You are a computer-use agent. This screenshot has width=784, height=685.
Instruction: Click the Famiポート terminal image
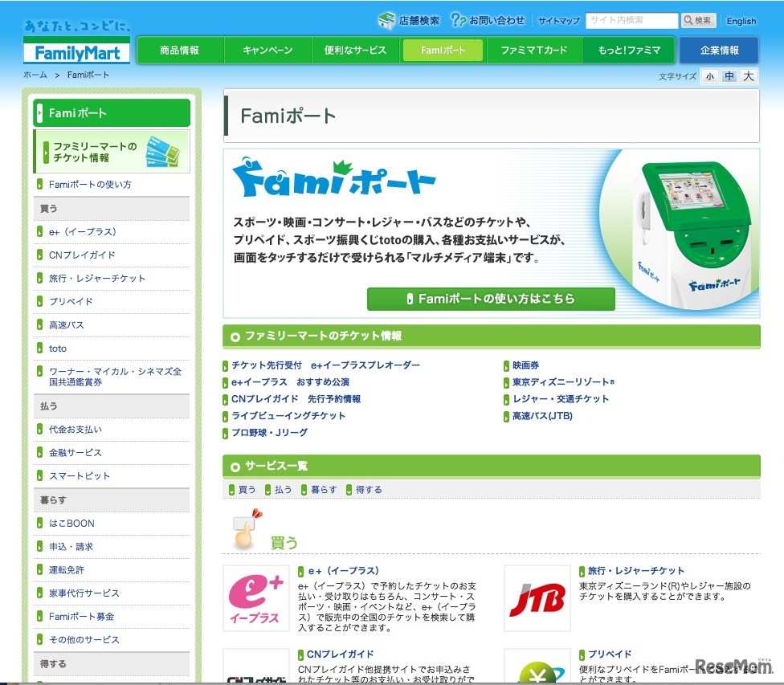coord(692,233)
